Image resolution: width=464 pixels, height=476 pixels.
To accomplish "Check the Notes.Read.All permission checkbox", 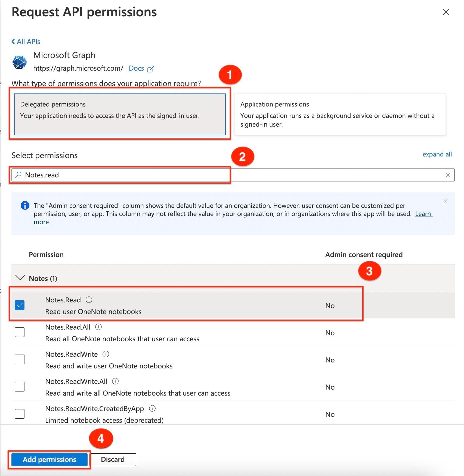I will [x=20, y=332].
